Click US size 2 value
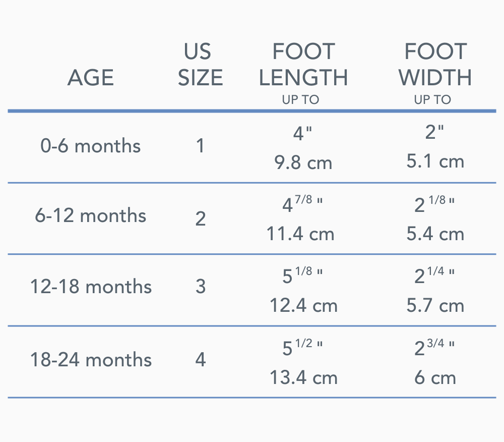This screenshot has width=504, height=442. pyautogui.click(x=200, y=218)
